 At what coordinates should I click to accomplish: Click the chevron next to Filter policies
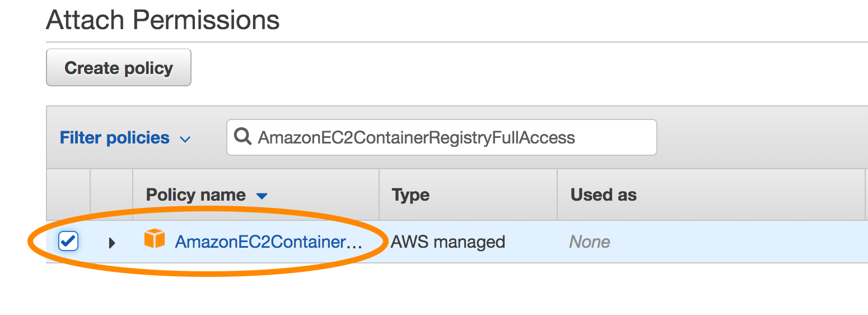click(185, 139)
